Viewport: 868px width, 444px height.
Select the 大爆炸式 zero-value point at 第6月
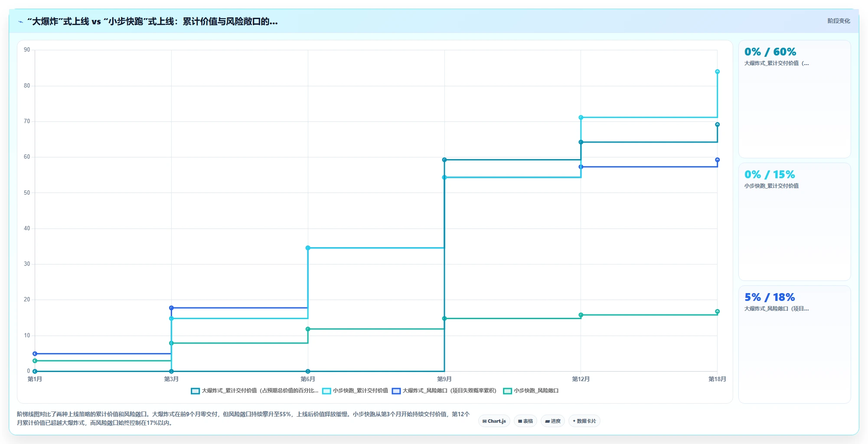308,372
